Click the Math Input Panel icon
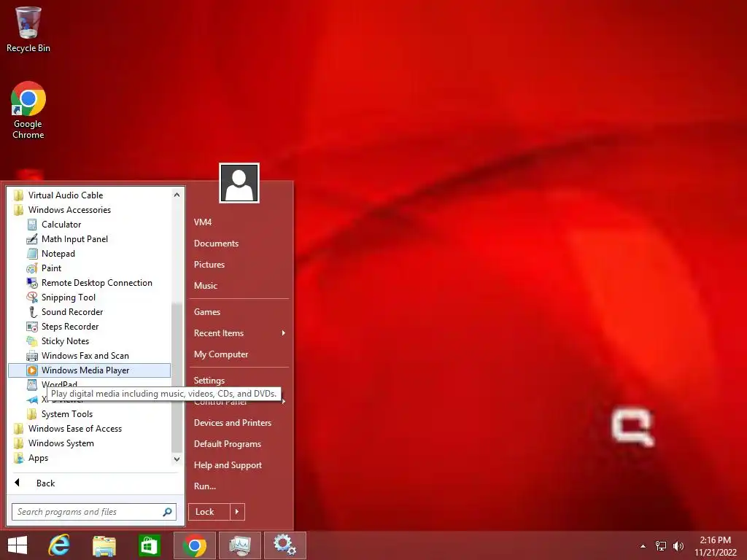The image size is (747, 560). (32, 239)
